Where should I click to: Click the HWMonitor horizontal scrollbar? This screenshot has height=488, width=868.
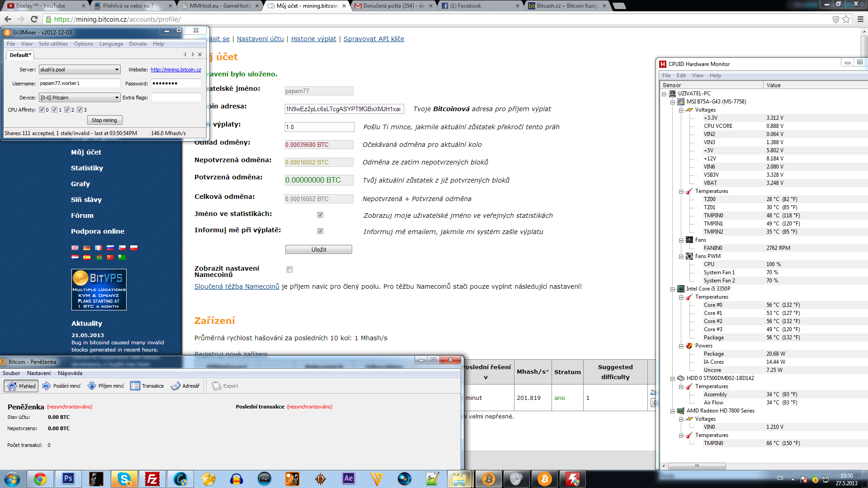click(697, 466)
